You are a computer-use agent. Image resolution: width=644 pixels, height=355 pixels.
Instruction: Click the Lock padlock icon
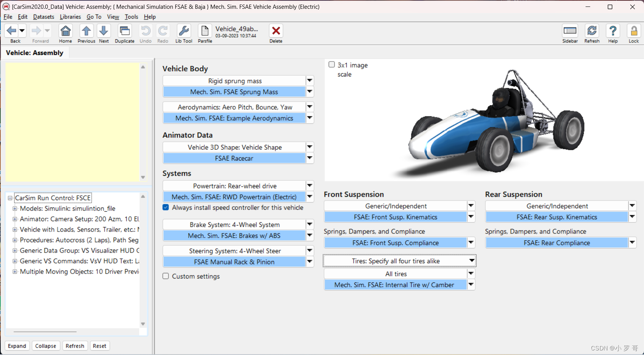[634, 31]
